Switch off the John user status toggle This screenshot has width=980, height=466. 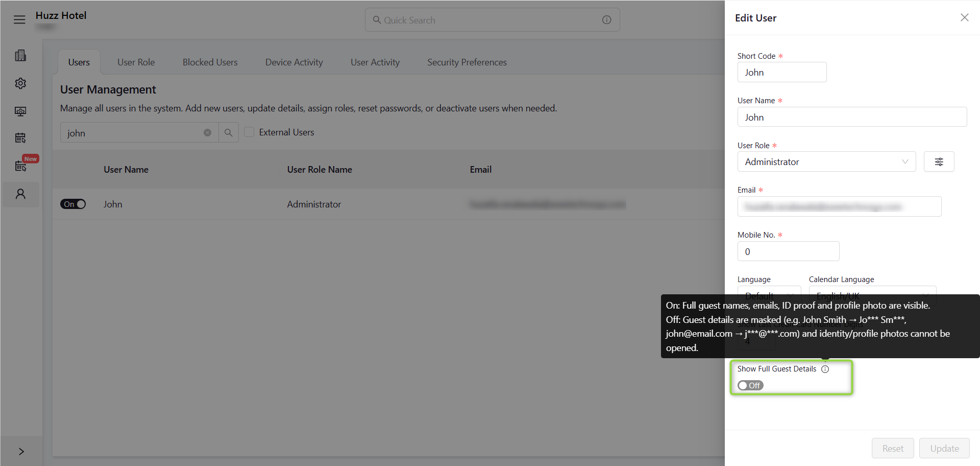(73, 204)
